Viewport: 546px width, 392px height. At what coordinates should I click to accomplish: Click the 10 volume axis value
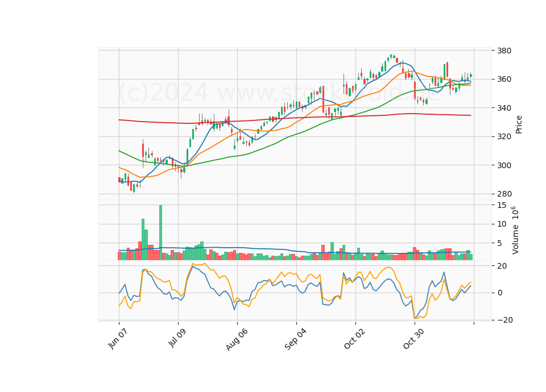[x=502, y=224]
